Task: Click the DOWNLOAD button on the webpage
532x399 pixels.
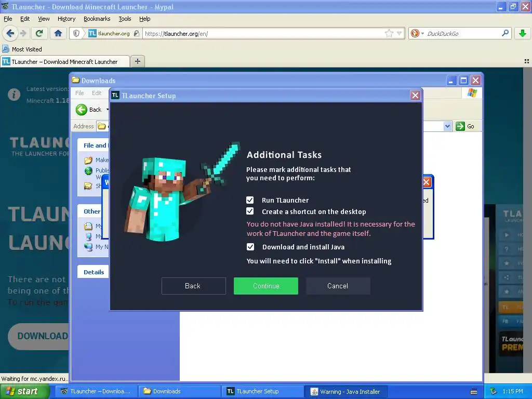Action: (x=39, y=336)
